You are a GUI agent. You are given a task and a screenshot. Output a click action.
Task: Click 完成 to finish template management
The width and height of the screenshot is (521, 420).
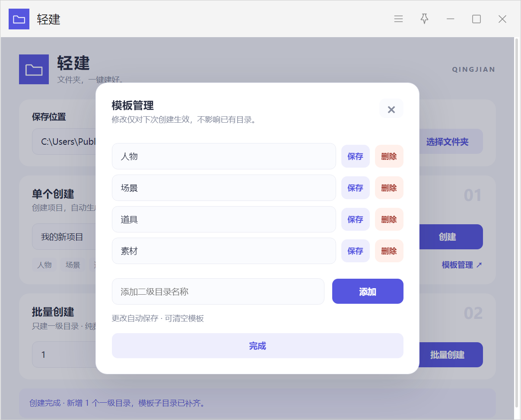pyautogui.click(x=257, y=346)
